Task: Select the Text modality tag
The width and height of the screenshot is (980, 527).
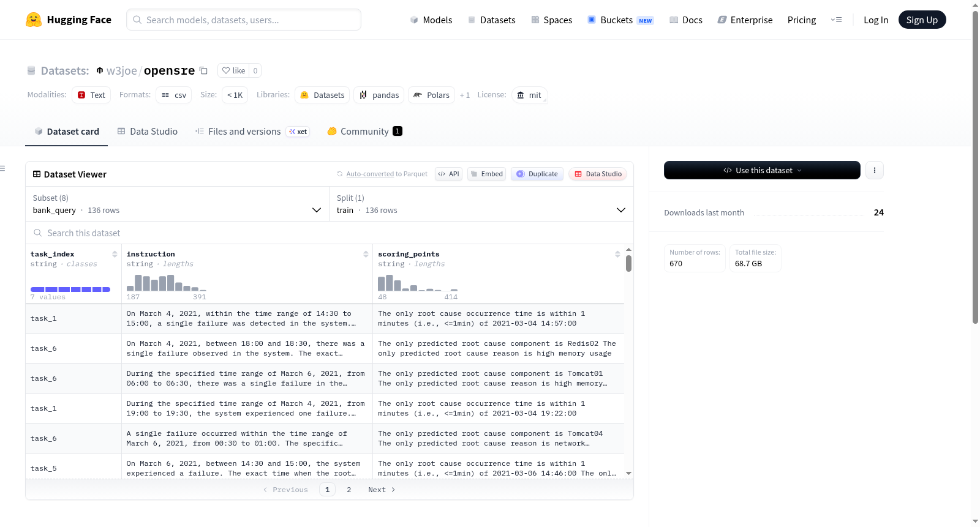Action: 91,95
